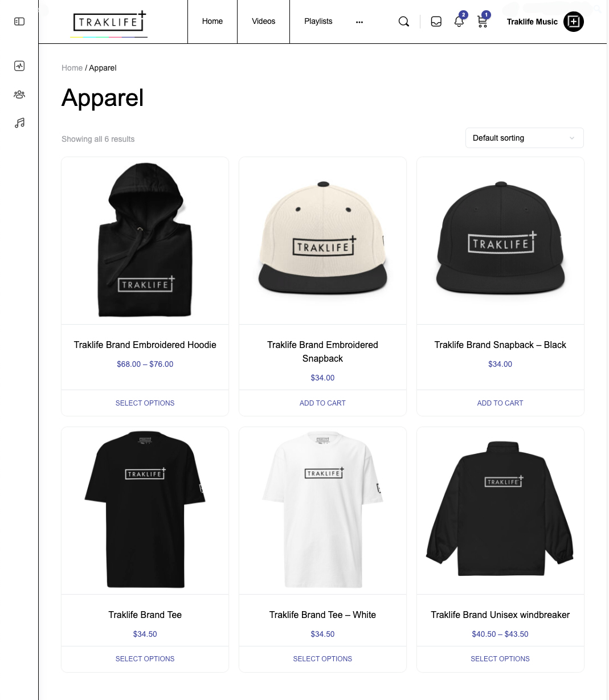
Task: Open Traklife Brand Unisex windbreaker title link
Action: coord(500,615)
